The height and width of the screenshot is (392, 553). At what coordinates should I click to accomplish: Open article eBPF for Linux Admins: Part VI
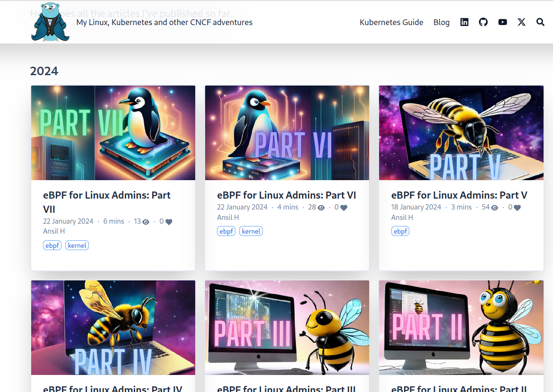286,195
